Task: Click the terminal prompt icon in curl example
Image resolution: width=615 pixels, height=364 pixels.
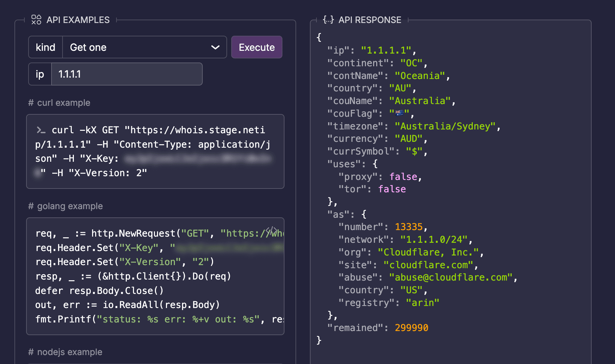Action: point(41,130)
